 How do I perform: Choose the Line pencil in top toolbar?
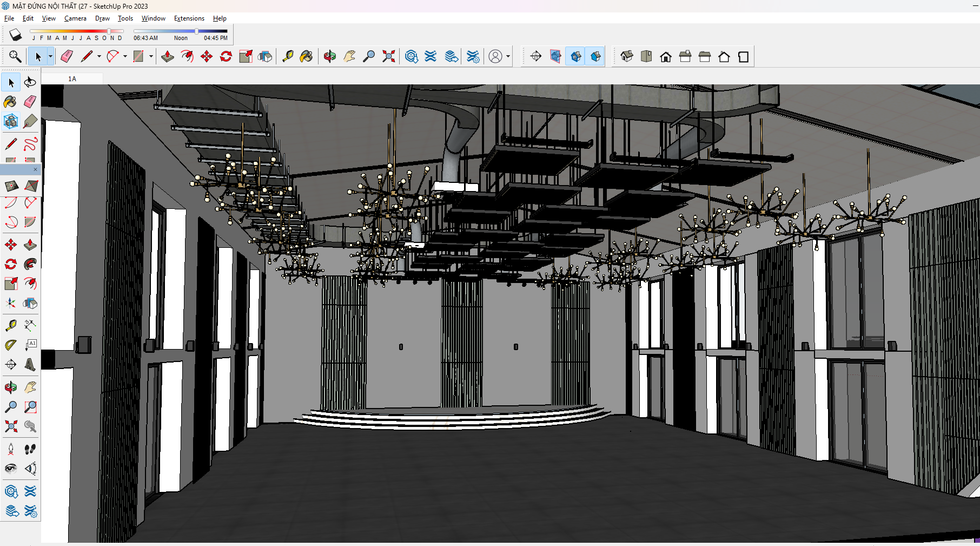pyautogui.click(x=87, y=56)
